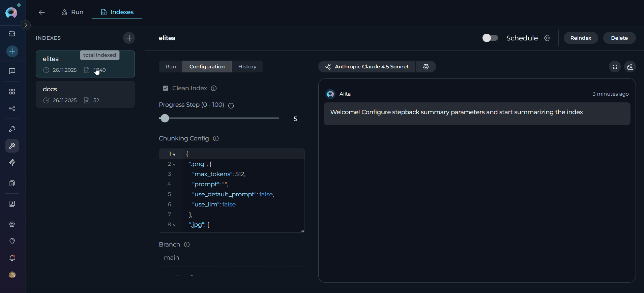Open the briefcase projects sidebar icon
This screenshot has height=293, width=644.
coord(12,33)
